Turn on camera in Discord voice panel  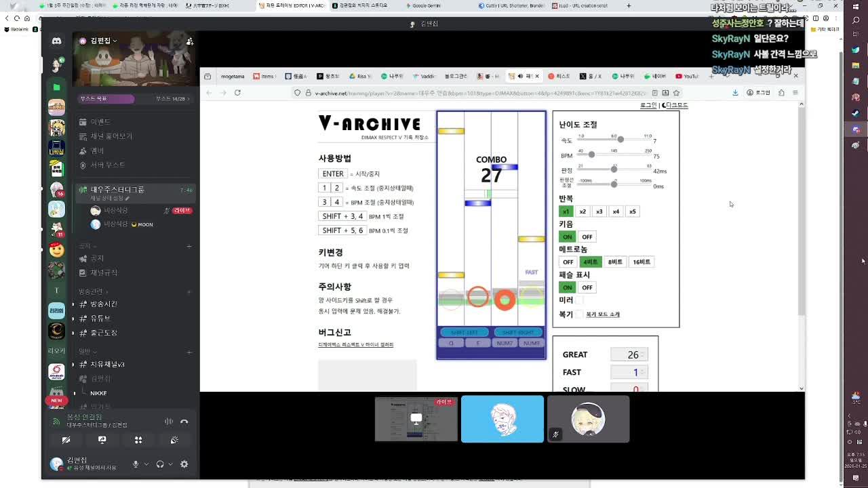[66, 439]
